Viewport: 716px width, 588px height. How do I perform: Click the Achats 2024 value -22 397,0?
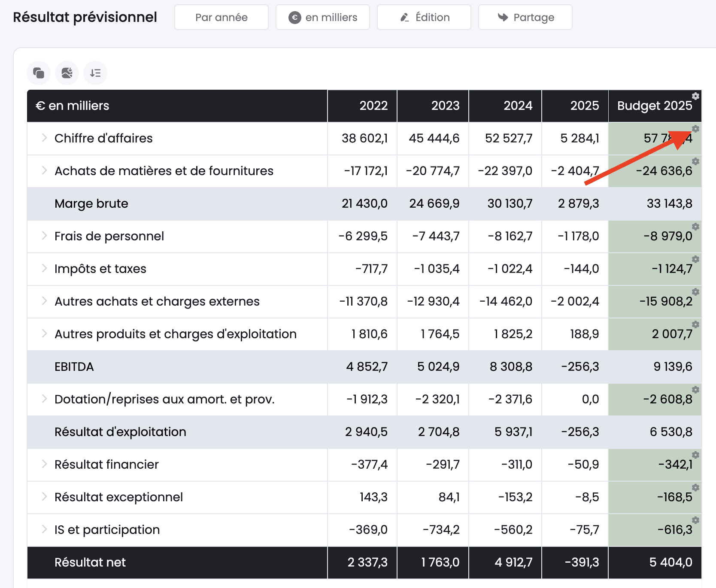click(x=505, y=171)
